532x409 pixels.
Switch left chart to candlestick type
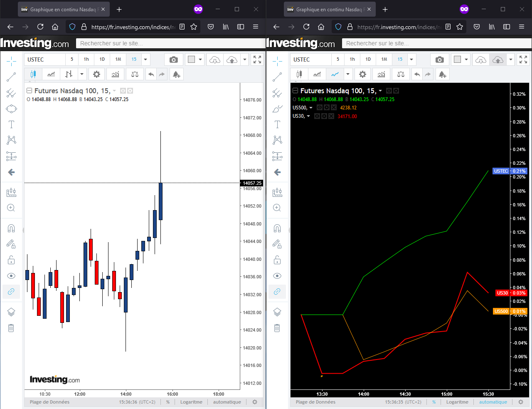33,74
